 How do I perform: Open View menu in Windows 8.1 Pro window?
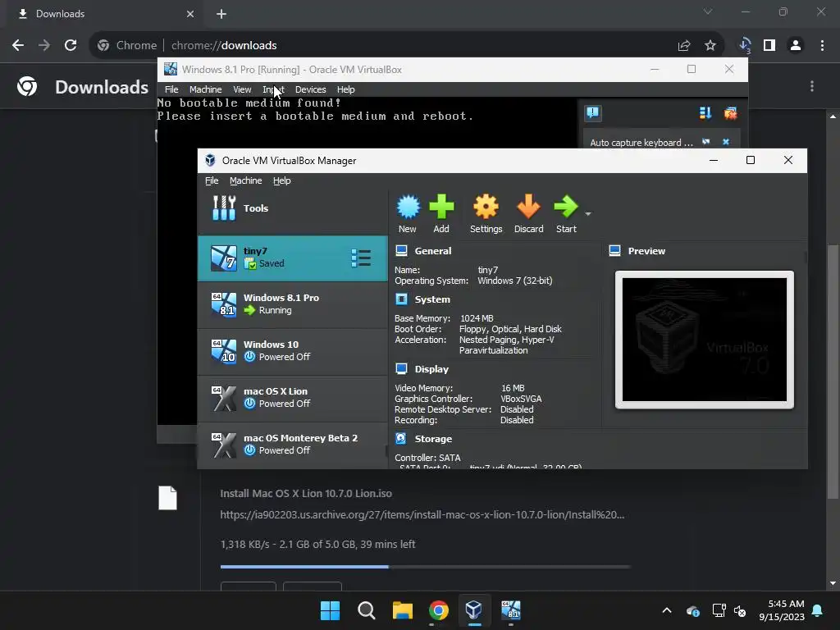click(x=242, y=89)
